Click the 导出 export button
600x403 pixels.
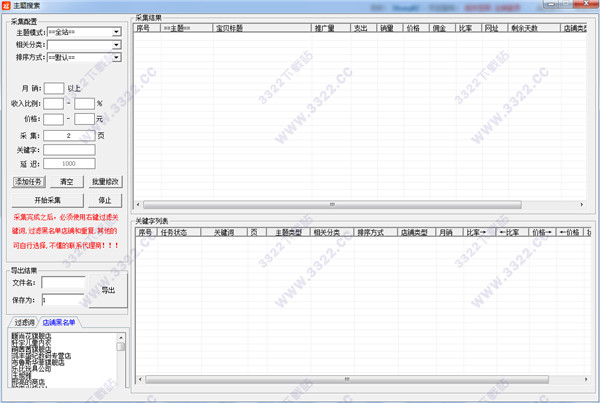point(108,290)
